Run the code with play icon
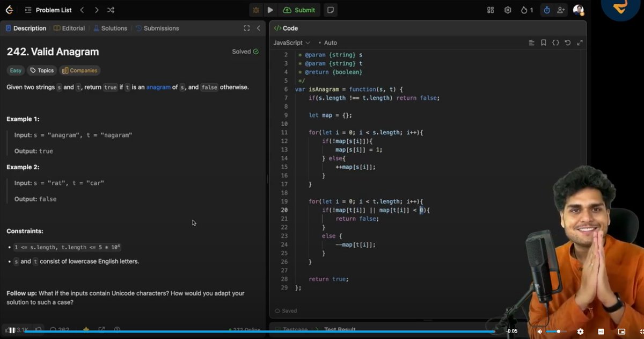The width and height of the screenshot is (644, 339). pos(270,10)
